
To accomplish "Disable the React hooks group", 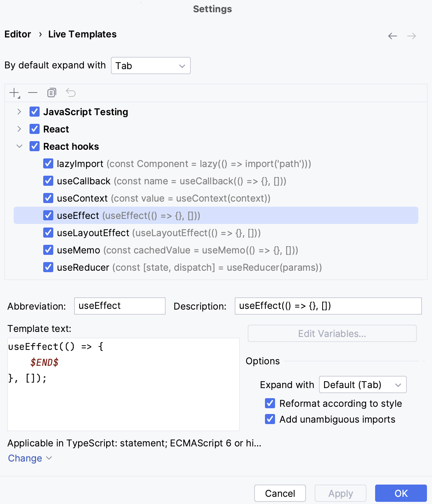I will pos(34,146).
